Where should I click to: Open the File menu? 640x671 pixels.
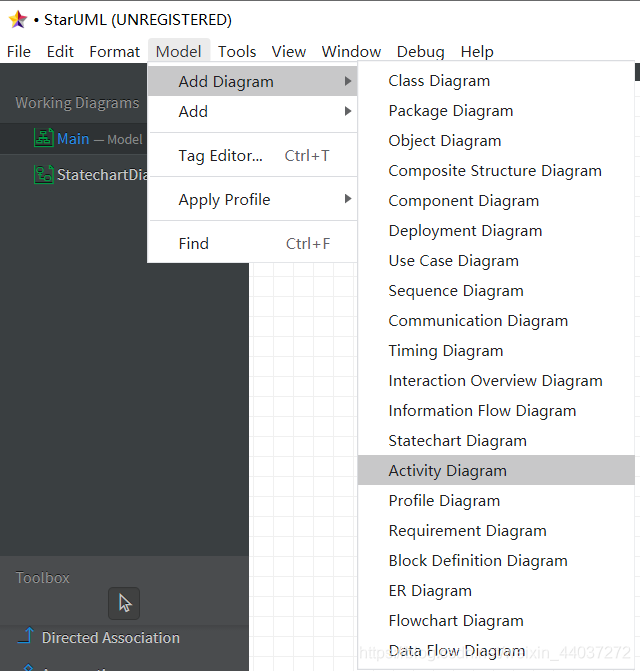pos(19,52)
